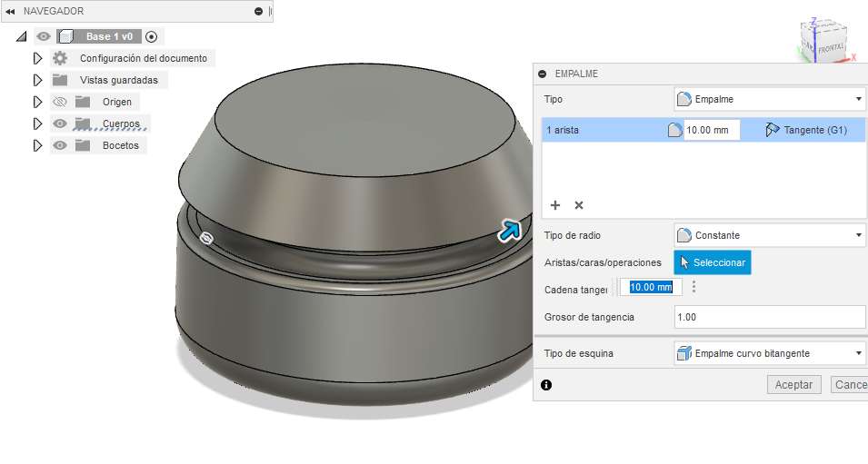Open the three-dot options next to radius field
Viewport: 868px width, 464px height.
click(693, 286)
